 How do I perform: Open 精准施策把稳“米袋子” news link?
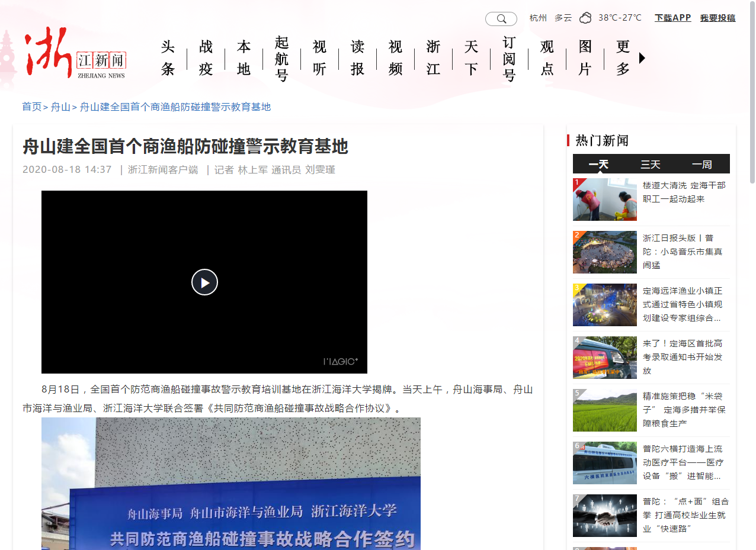point(684,410)
